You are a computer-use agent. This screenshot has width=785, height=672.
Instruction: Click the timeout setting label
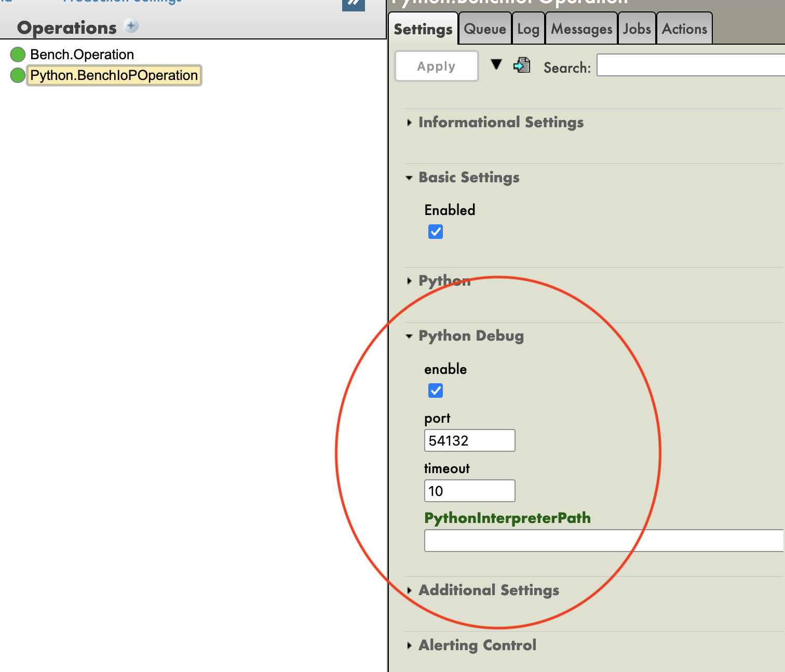point(446,468)
